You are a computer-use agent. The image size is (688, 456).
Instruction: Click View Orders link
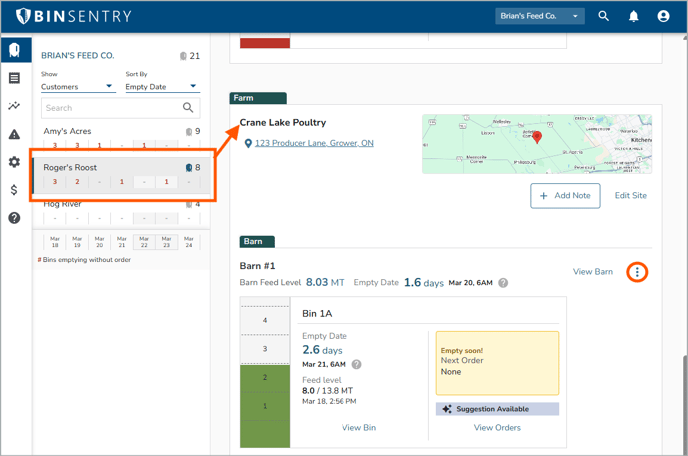click(x=497, y=427)
